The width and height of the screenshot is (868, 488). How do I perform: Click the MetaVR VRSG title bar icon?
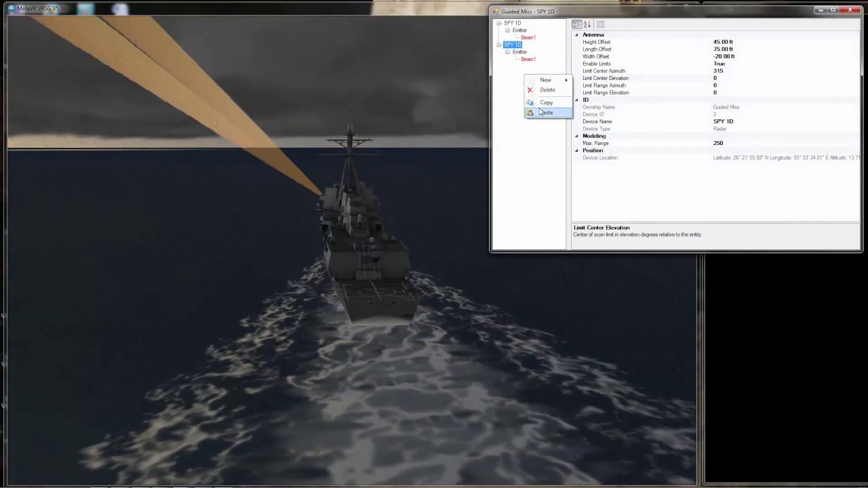(x=12, y=9)
